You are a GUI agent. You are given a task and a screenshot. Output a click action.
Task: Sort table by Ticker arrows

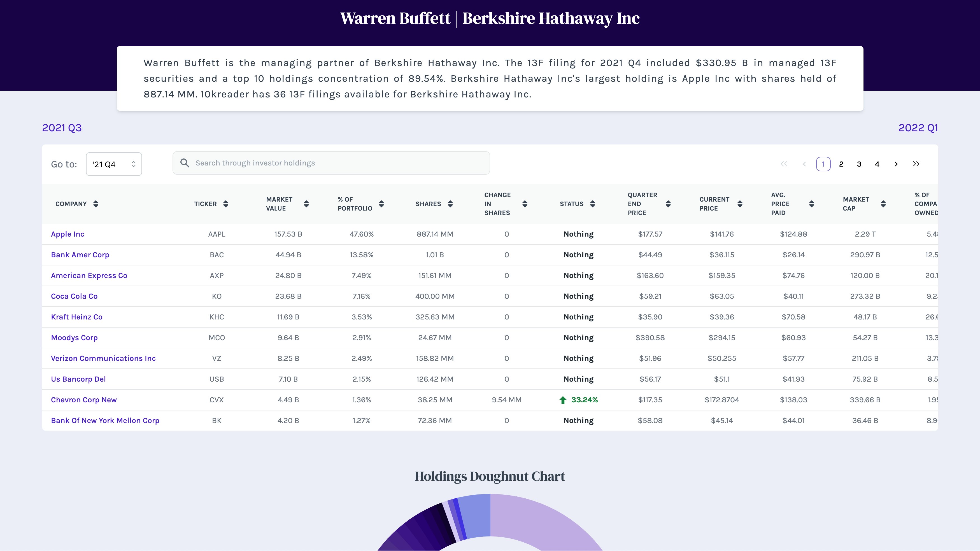(x=225, y=204)
